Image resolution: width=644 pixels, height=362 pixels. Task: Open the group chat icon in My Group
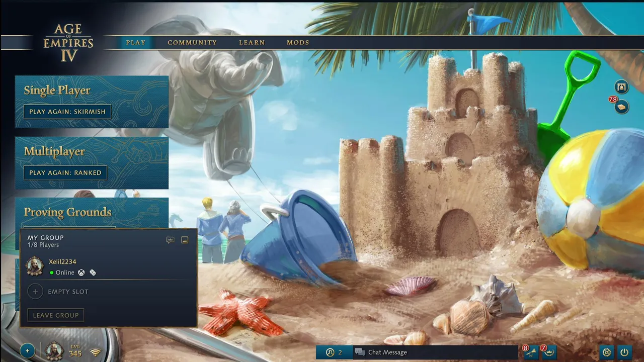170,240
